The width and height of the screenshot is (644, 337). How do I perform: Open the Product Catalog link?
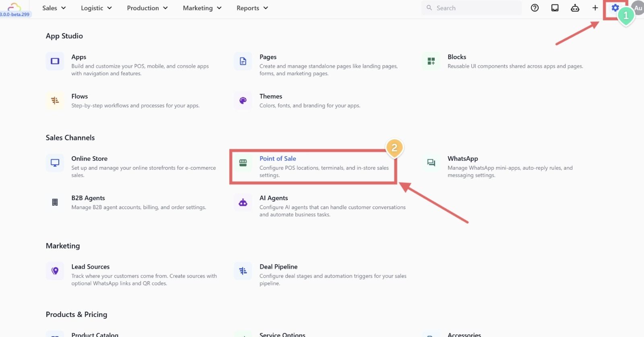[95, 335]
